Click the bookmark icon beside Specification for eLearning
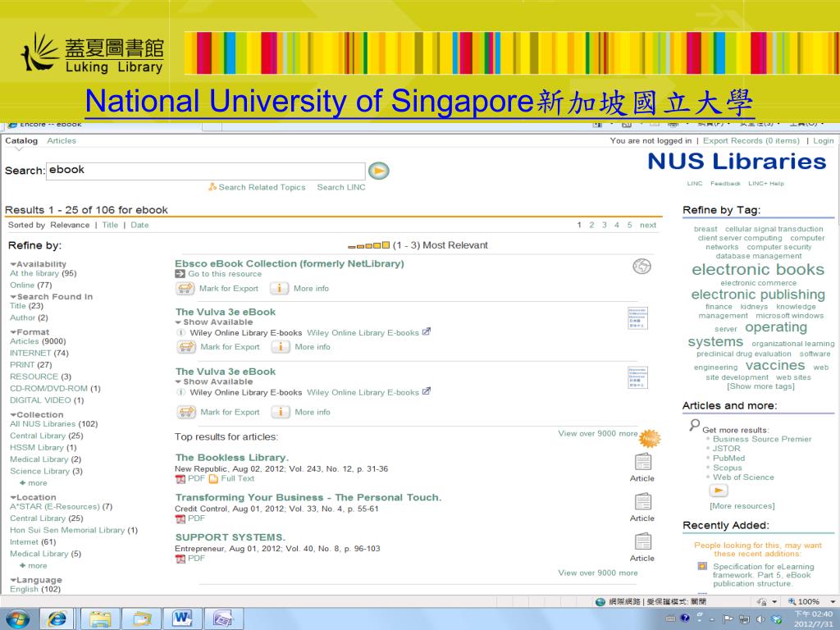The height and width of the screenshot is (630, 840). pyautogui.click(x=702, y=566)
